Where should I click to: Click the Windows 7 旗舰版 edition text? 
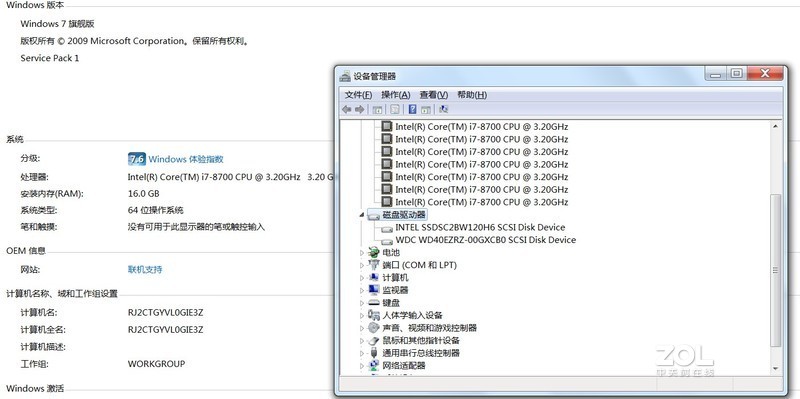57,24
